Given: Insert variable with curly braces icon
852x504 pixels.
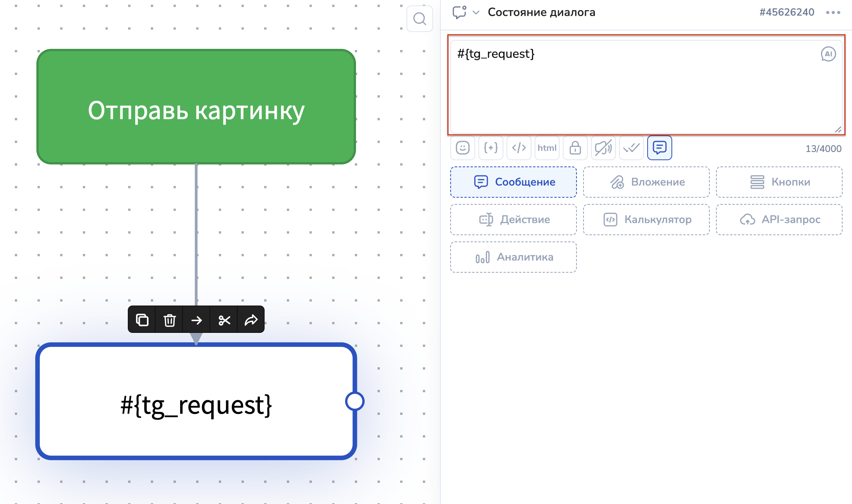Looking at the screenshot, I should coord(491,148).
